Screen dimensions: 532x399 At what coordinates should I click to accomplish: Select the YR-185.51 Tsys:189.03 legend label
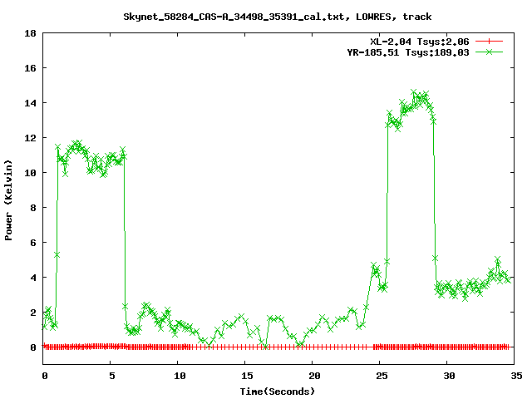[x=408, y=52]
